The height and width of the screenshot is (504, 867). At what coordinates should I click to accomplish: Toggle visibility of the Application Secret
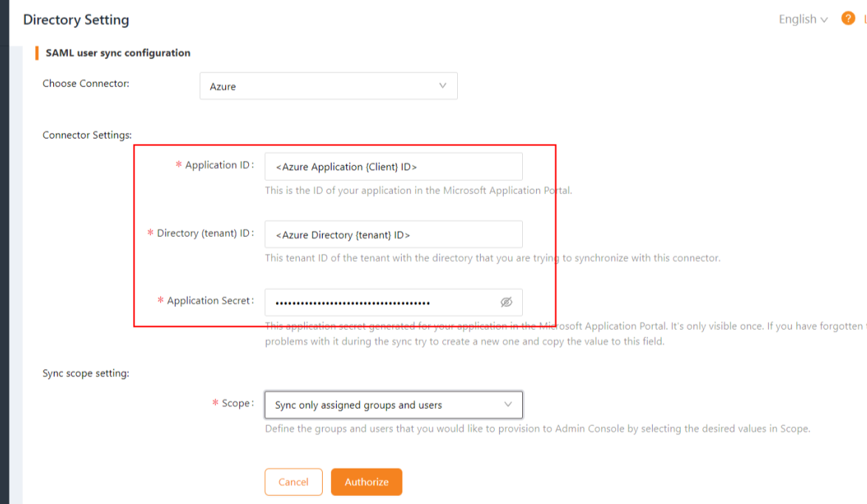pyautogui.click(x=507, y=302)
